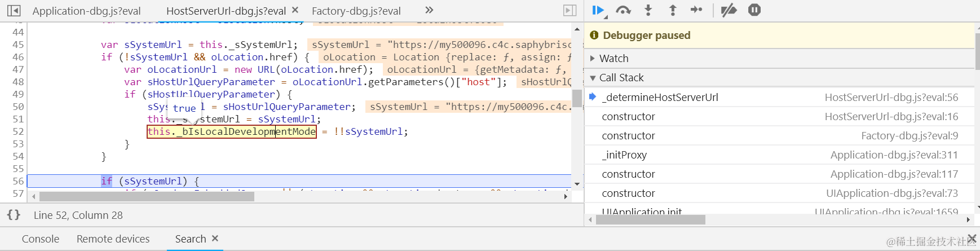Click Line 52, Column 28 status text
This screenshot has width=980, height=251.
[78, 215]
